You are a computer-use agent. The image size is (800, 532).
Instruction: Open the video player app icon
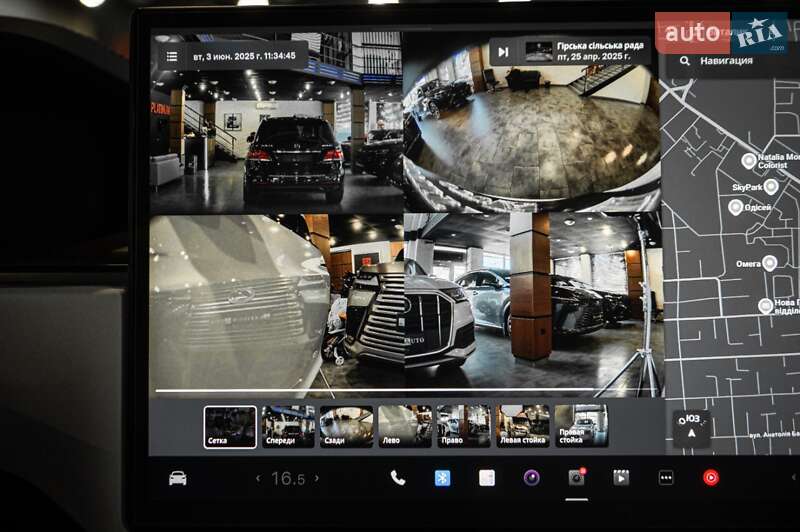621,478
